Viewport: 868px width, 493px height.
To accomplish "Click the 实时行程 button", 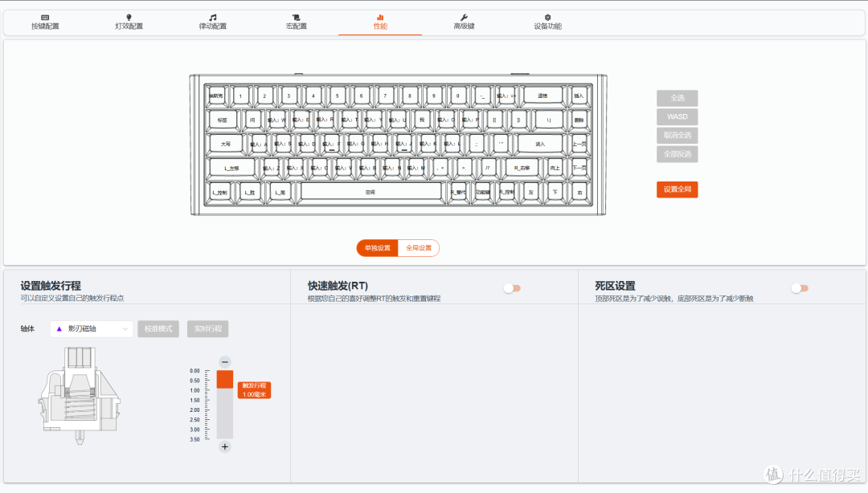I will (207, 328).
